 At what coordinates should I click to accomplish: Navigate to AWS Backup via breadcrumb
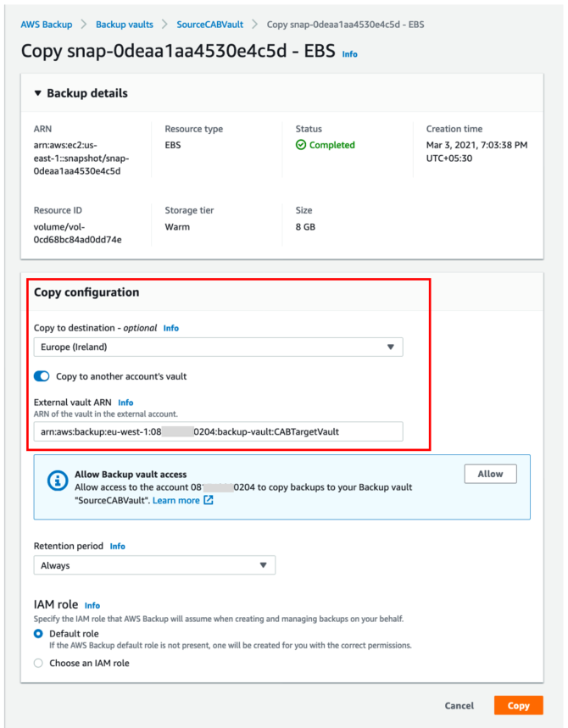coord(47,25)
